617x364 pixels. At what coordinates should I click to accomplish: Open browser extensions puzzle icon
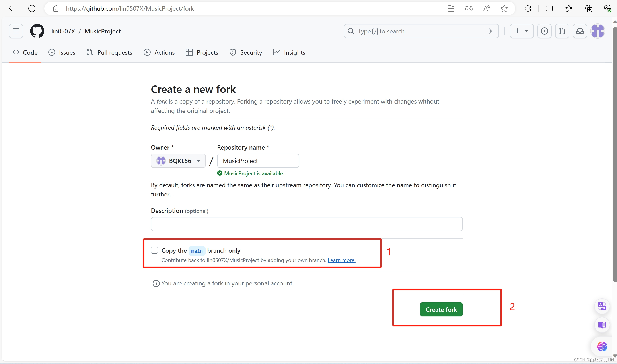tap(528, 8)
